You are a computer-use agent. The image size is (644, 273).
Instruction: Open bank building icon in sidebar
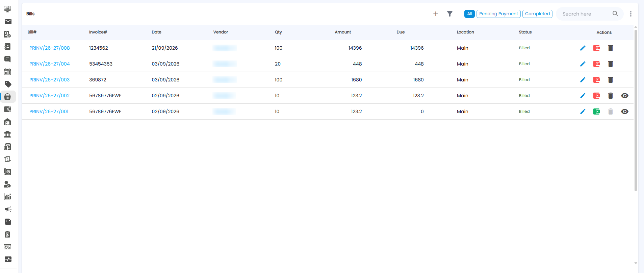pyautogui.click(x=7, y=134)
